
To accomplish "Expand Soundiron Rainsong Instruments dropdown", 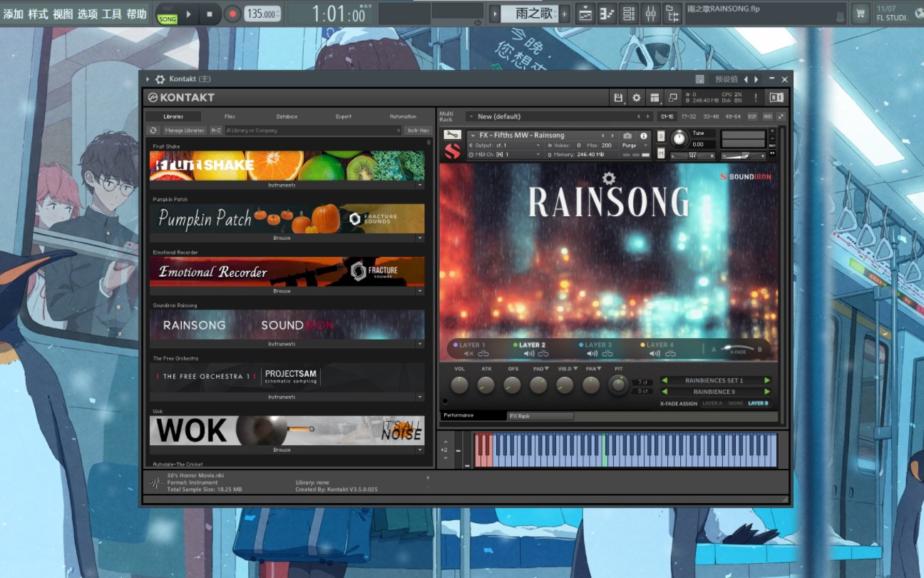I will pyautogui.click(x=420, y=344).
